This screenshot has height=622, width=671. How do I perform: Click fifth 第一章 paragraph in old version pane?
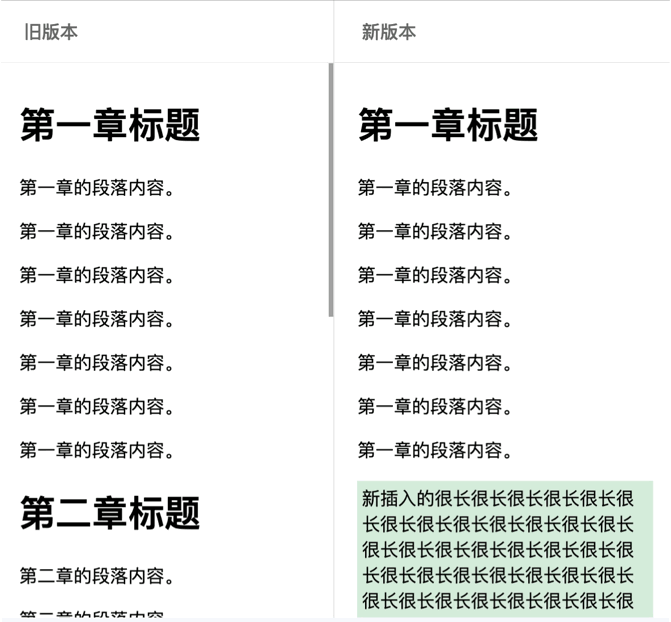(x=97, y=362)
